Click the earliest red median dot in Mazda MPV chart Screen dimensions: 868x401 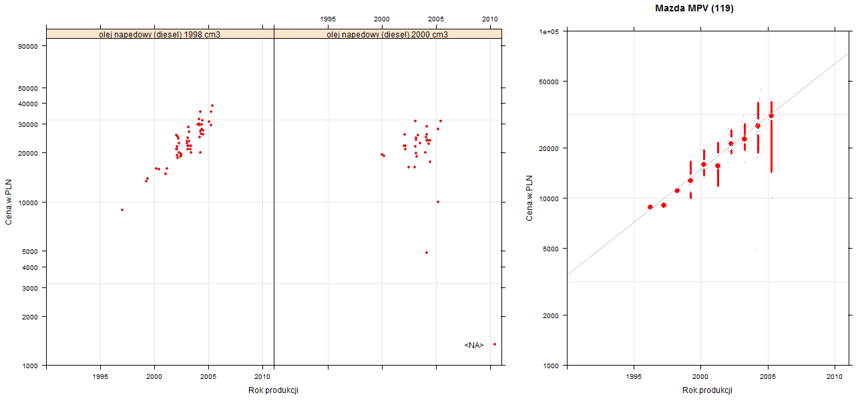click(650, 207)
